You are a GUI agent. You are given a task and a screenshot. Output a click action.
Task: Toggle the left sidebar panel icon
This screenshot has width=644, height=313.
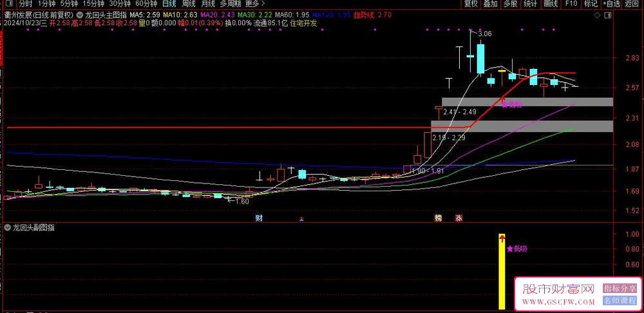(10, 4)
